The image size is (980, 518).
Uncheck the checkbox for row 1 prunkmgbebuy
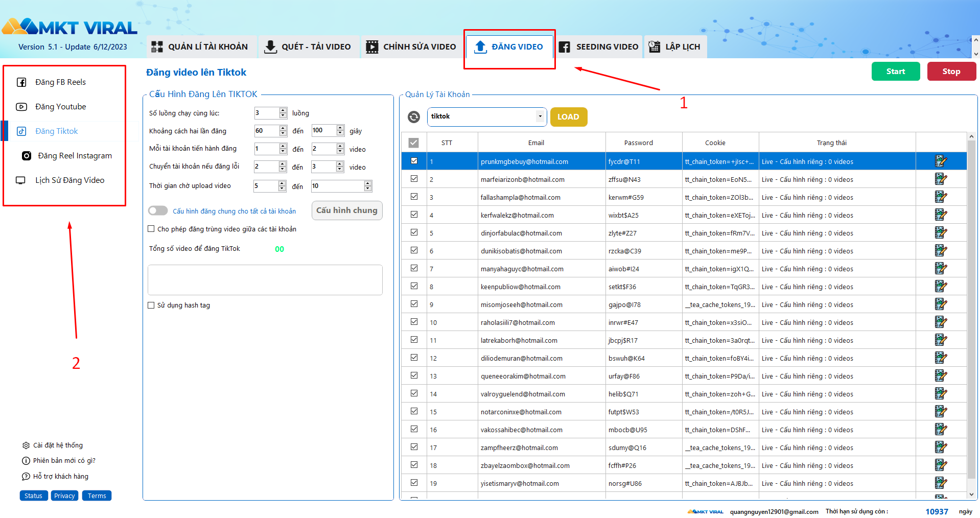[x=414, y=161]
